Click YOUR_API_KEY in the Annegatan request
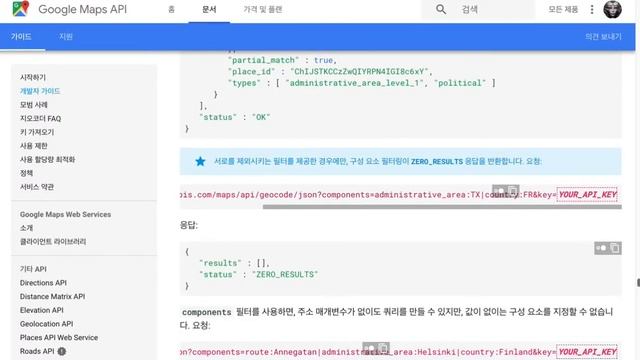This screenshot has width=640, height=360. pyautogui.click(x=587, y=352)
